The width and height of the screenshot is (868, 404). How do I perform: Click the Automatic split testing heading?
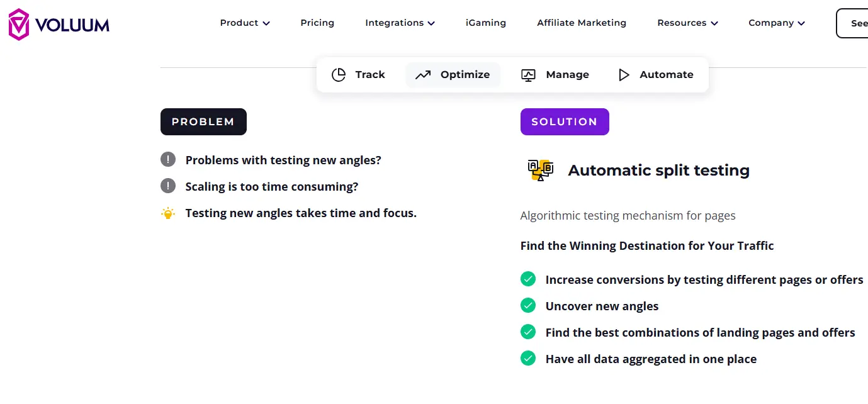coord(658,171)
